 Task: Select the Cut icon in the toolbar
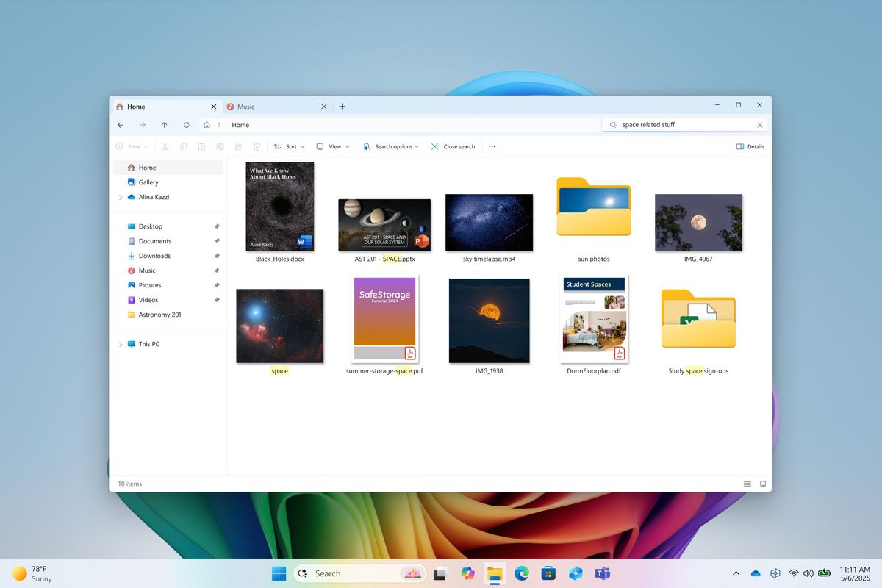coord(167,146)
